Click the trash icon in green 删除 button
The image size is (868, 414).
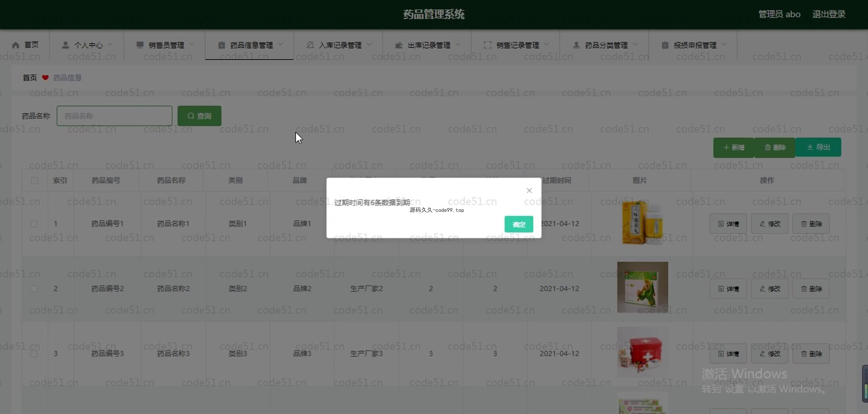tap(767, 147)
